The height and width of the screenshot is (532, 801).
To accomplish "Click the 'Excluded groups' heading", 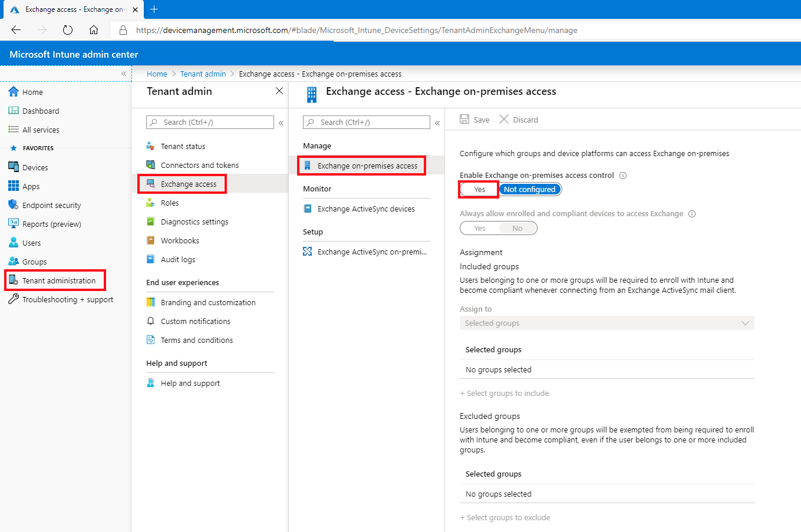I will [490, 416].
